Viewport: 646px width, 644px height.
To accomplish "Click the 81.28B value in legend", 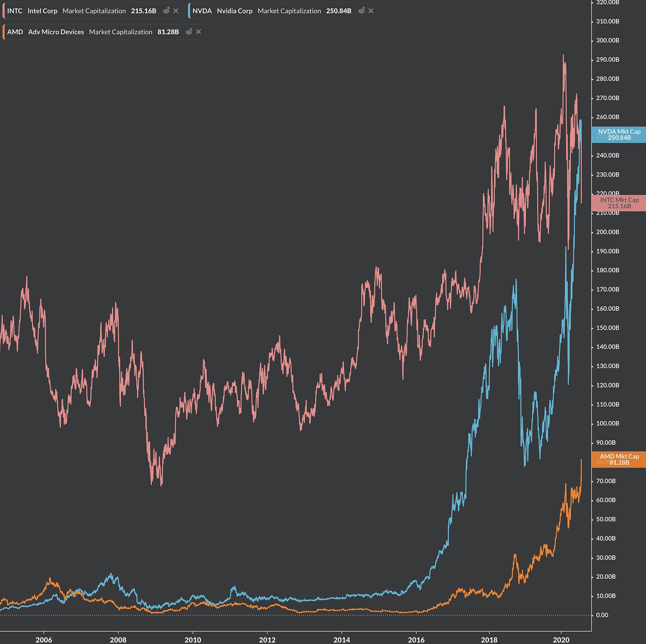I will tap(168, 32).
